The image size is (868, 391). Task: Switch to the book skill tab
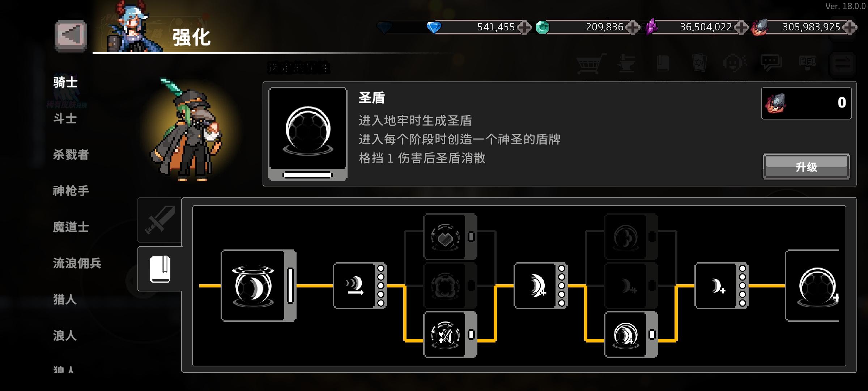pyautogui.click(x=160, y=269)
